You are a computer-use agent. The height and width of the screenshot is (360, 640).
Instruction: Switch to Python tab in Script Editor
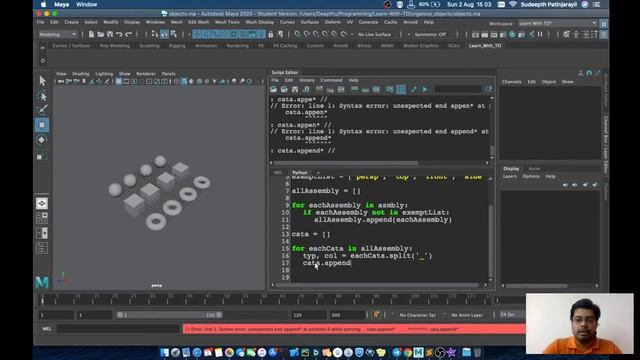tap(300, 173)
